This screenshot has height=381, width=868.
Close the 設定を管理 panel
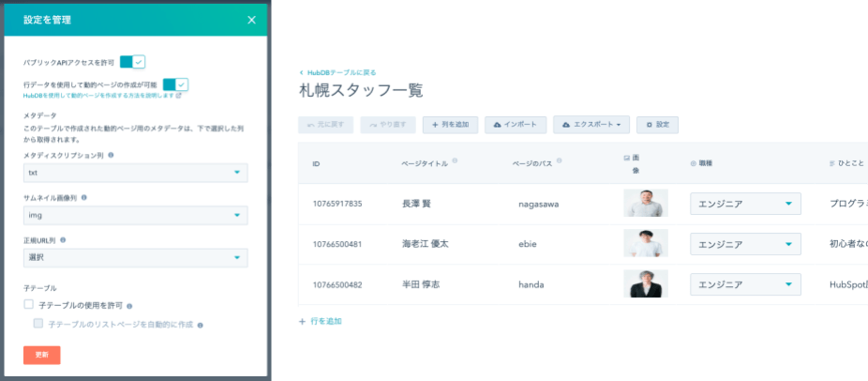coord(251,20)
